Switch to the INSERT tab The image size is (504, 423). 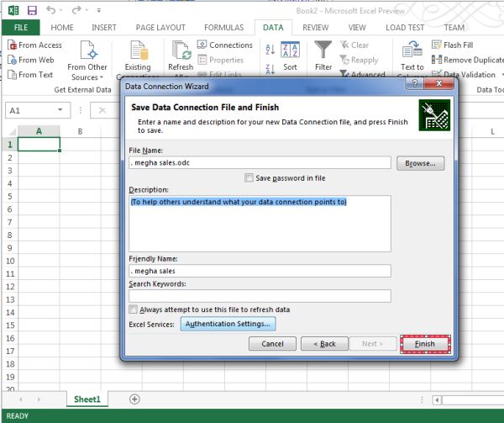104,28
